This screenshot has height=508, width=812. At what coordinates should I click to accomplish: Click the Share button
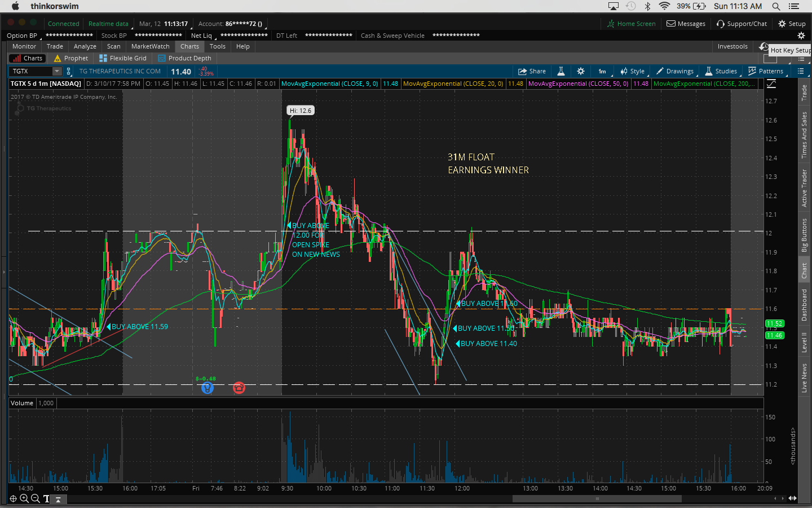pyautogui.click(x=532, y=71)
